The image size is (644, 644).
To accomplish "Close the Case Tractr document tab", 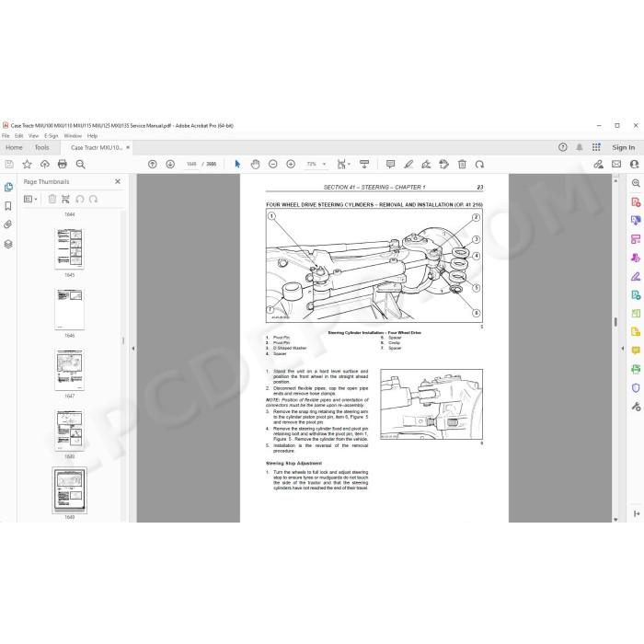I will click(x=128, y=147).
